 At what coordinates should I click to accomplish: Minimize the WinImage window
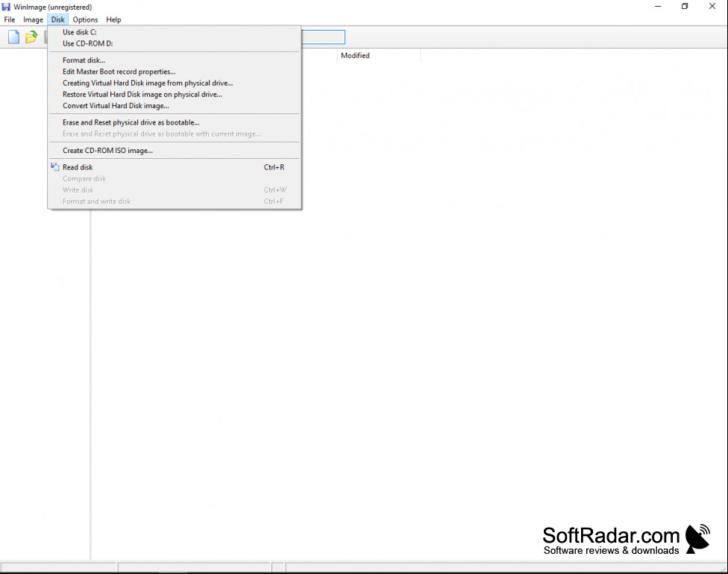coord(658,7)
